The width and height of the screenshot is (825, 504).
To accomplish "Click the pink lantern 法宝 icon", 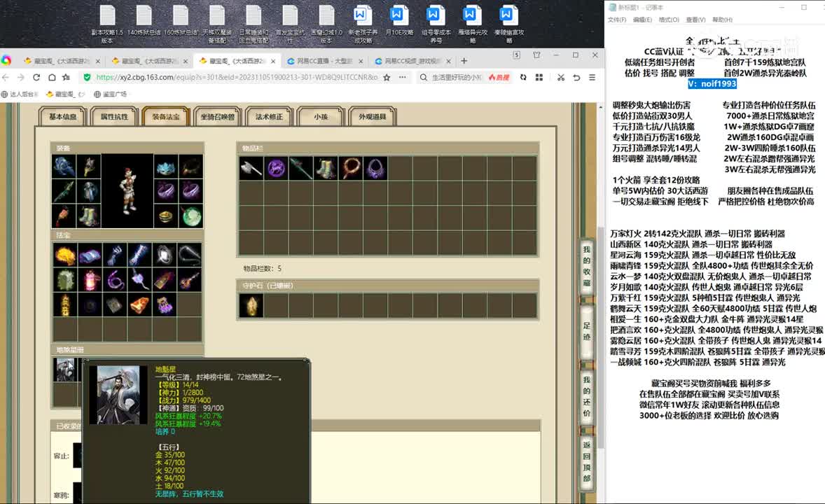I will pos(90,280).
